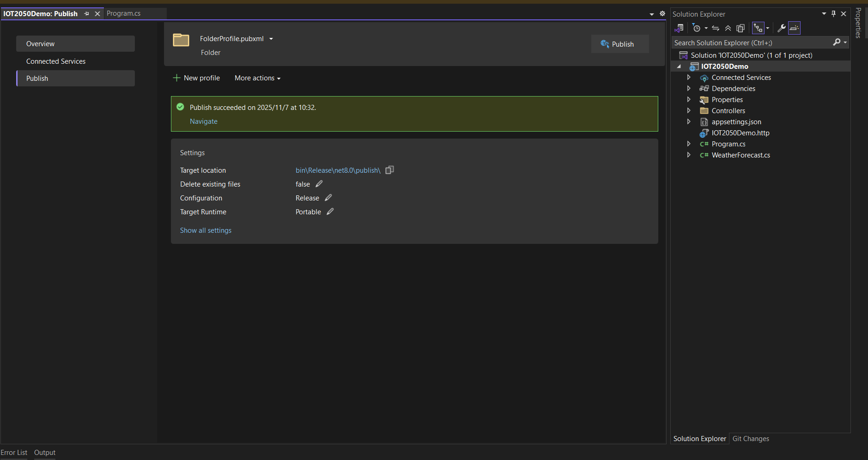
Task: Expand the WeatherForecast.cs tree node
Action: pyautogui.click(x=689, y=155)
